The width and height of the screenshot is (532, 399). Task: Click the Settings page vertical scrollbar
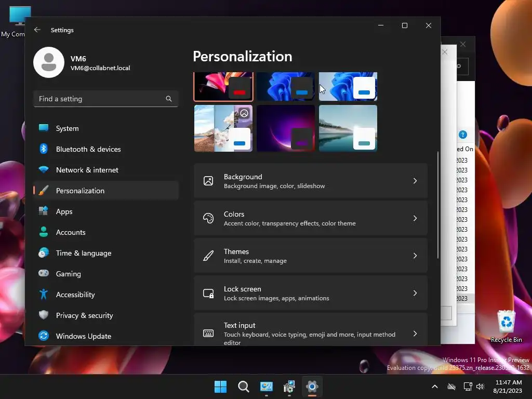[x=437, y=205]
